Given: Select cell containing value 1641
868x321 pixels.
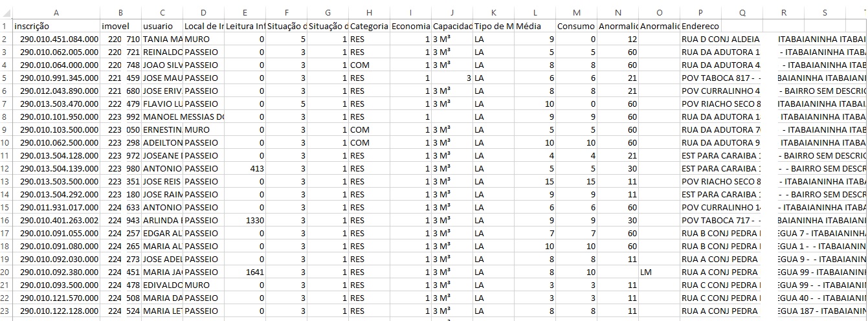Looking at the screenshot, I should point(245,272).
